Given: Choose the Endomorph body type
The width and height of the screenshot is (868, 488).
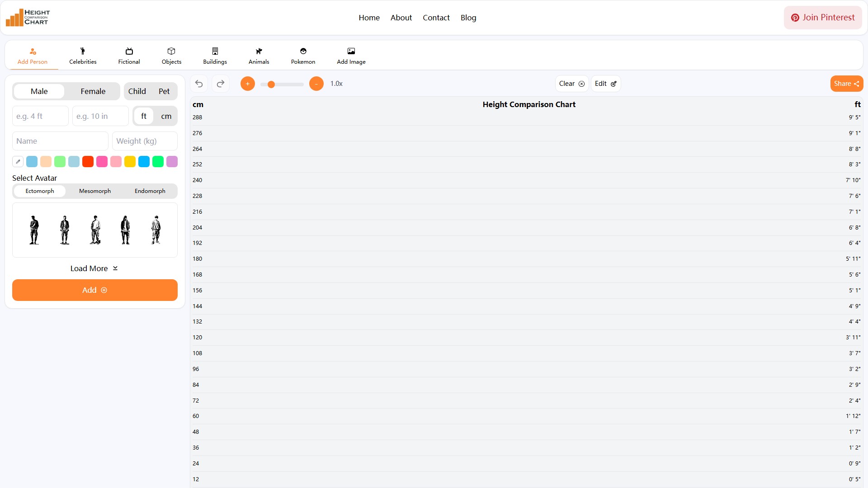Looking at the screenshot, I should coord(150,191).
